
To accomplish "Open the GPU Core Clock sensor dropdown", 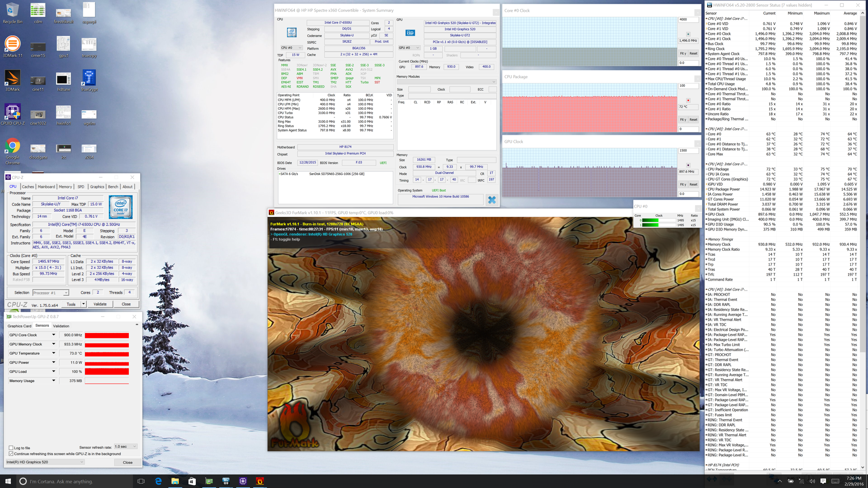I will tap(53, 335).
